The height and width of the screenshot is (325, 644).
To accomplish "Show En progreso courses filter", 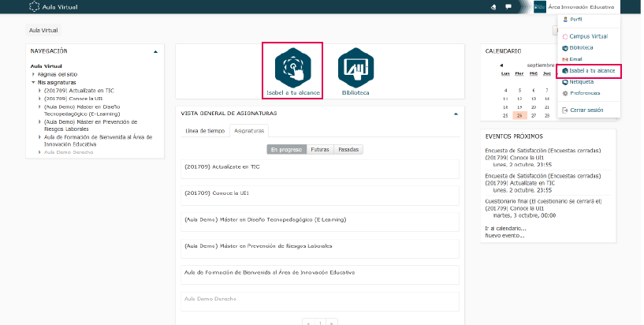I will point(286,149).
